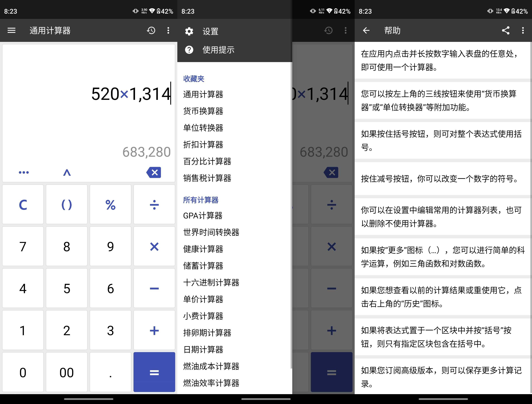Open scientific functions with the ellipsis key

(x=23, y=172)
